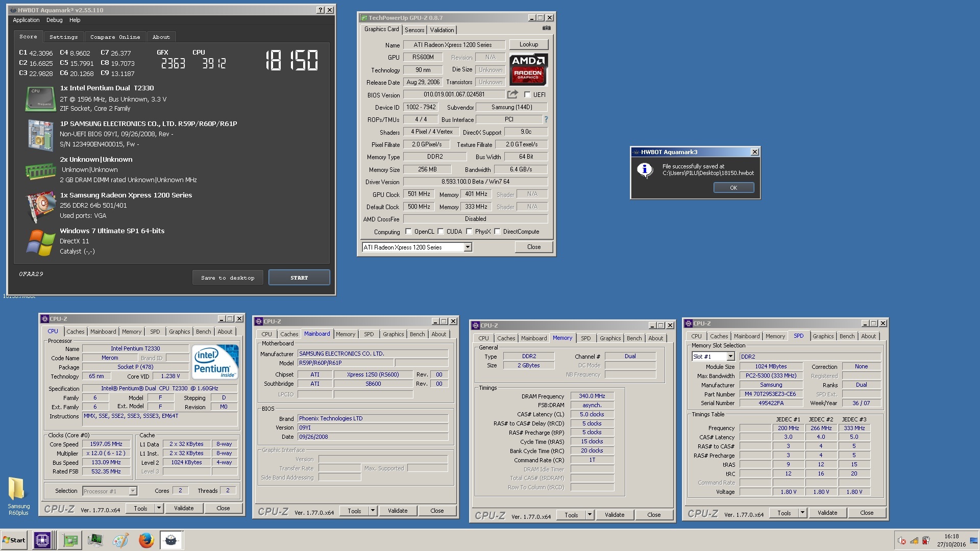Click the GPU-Z screenshot camera icon
The height and width of the screenshot is (551, 980).
coord(547,28)
